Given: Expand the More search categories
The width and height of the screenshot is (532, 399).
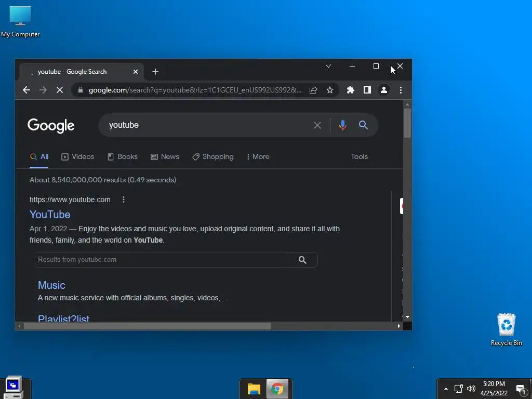Looking at the screenshot, I should tap(258, 156).
